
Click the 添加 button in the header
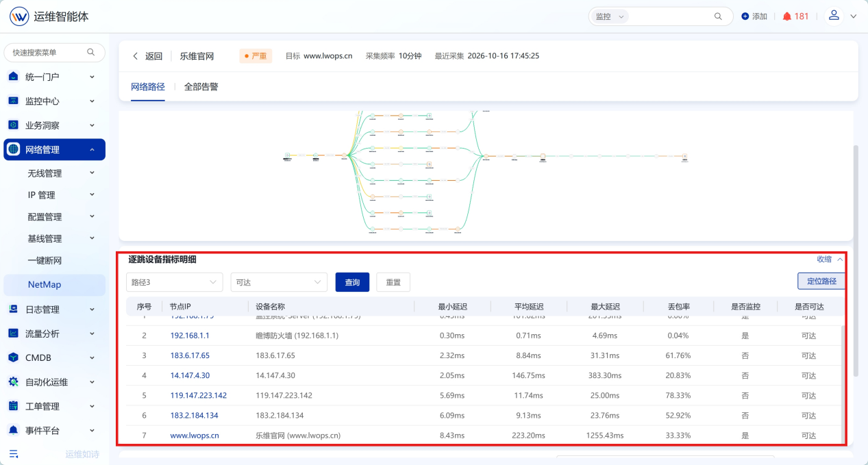[754, 16]
